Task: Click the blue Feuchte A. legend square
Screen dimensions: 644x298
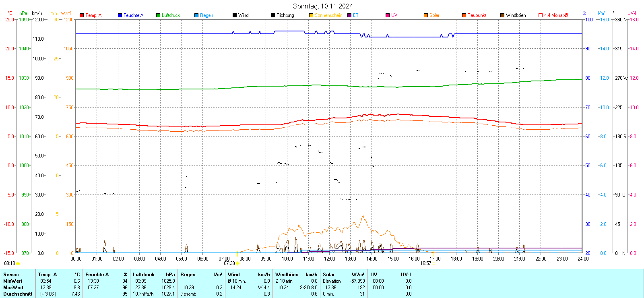Action: [120, 15]
